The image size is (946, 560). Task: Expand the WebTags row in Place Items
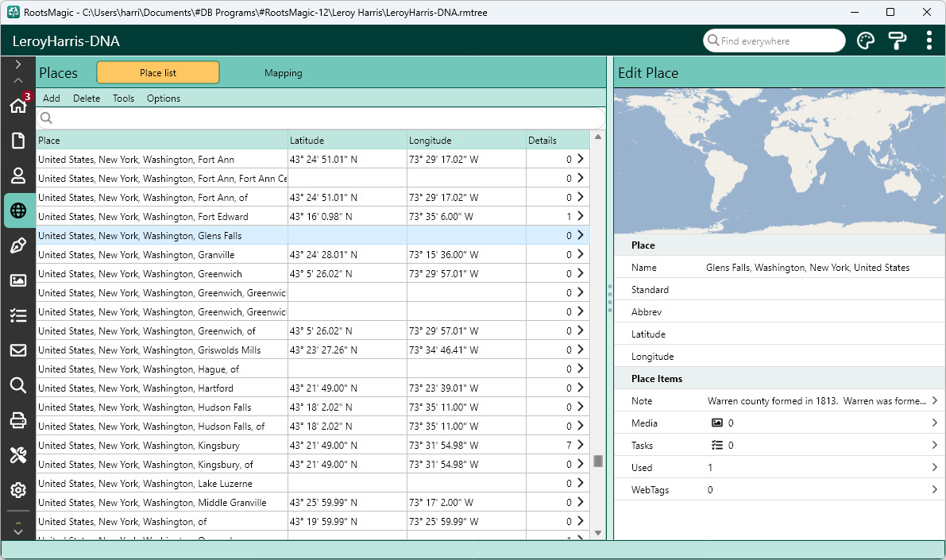tap(934, 490)
